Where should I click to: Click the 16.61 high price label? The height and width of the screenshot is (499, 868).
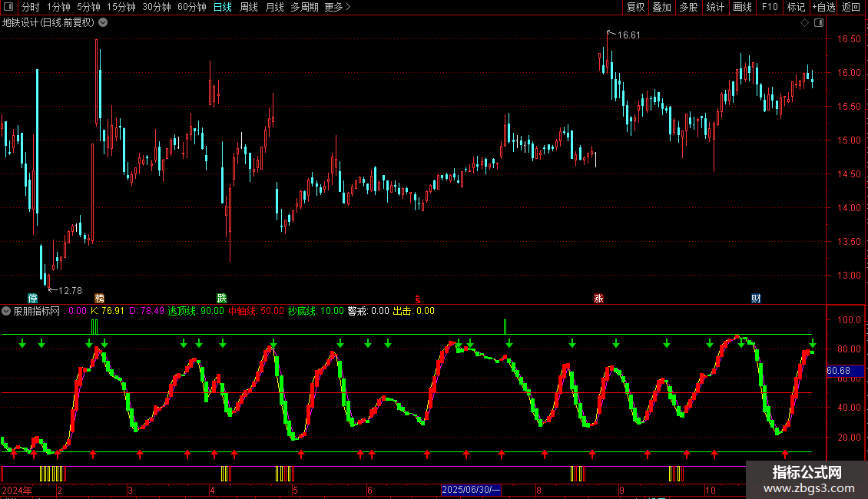click(629, 35)
